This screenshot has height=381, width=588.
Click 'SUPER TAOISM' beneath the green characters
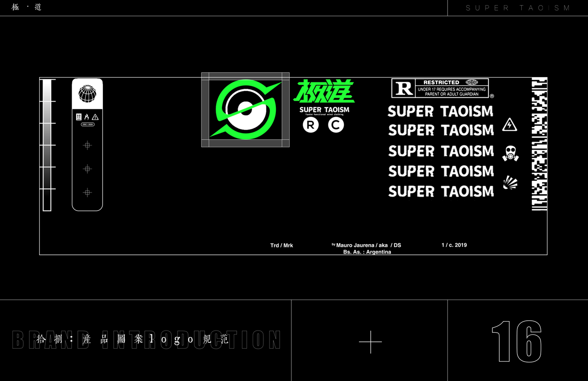(325, 110)
